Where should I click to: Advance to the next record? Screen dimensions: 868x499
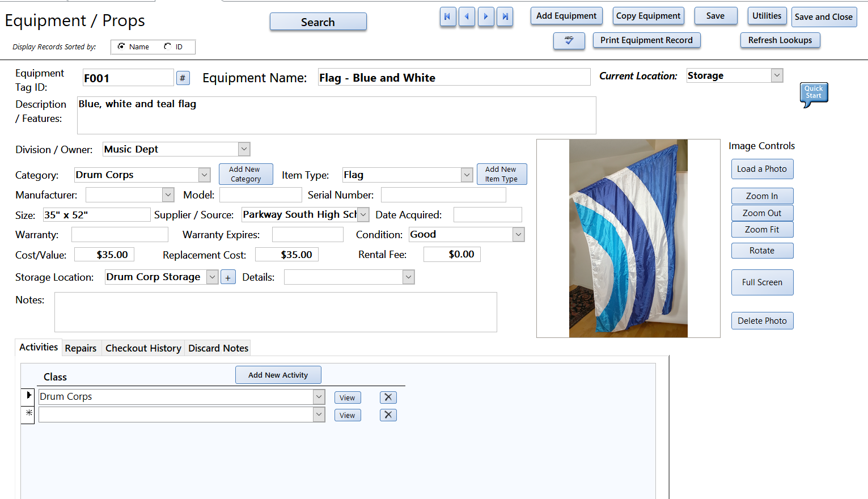[x=486, y=16]
